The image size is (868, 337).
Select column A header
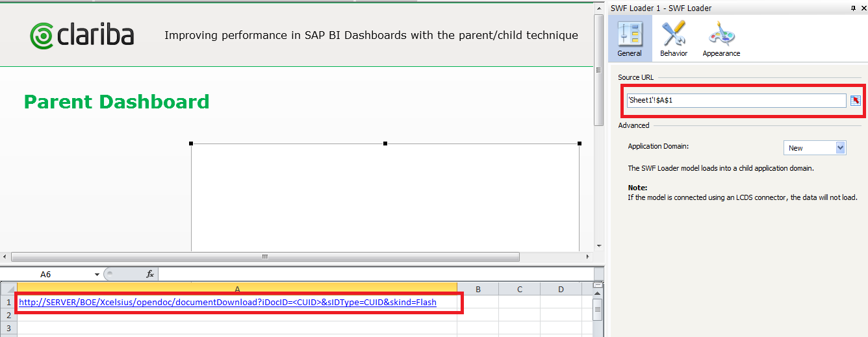[x=237, y=289]
